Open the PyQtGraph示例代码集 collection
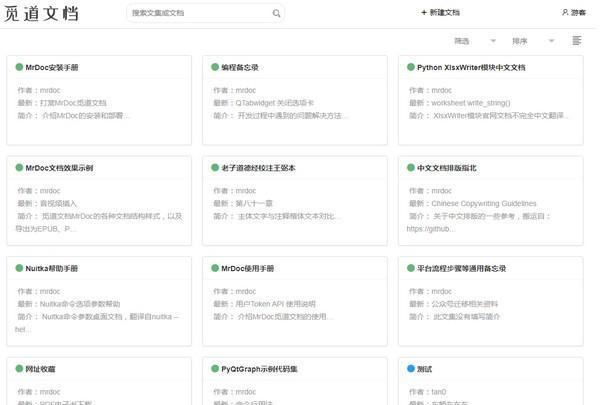This screenshot has width=600, height=405. [x=259, y=369]
